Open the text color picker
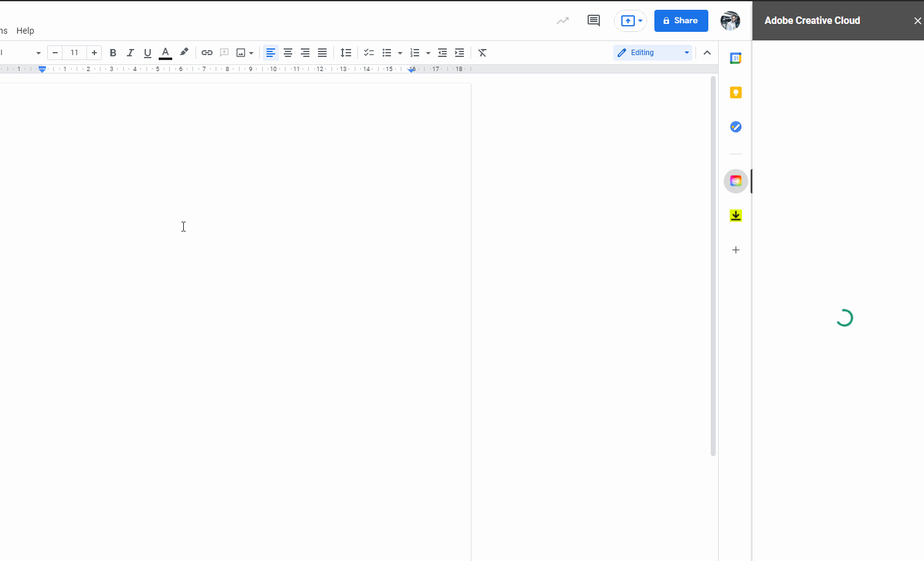The width and height of the screenshot is (924, 561). [165, 53]
